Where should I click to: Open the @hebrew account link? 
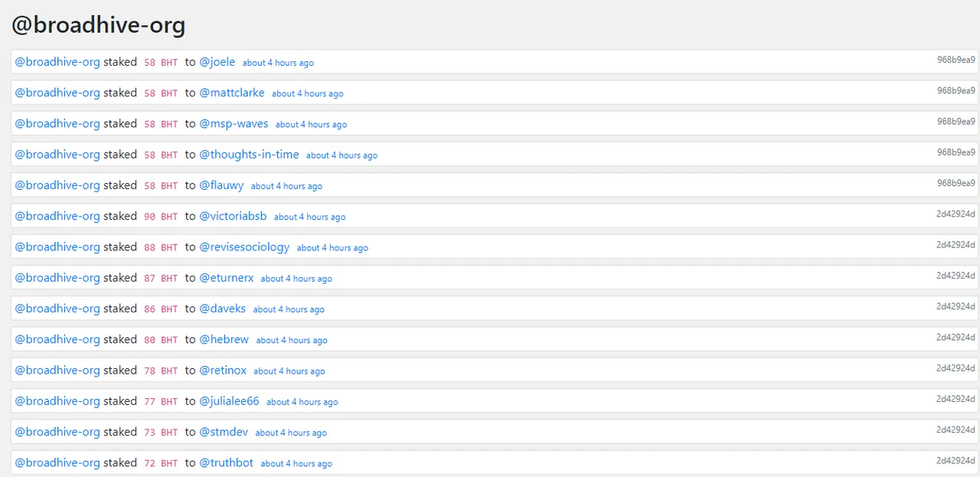pyautogui.click(x=224, y=339)
